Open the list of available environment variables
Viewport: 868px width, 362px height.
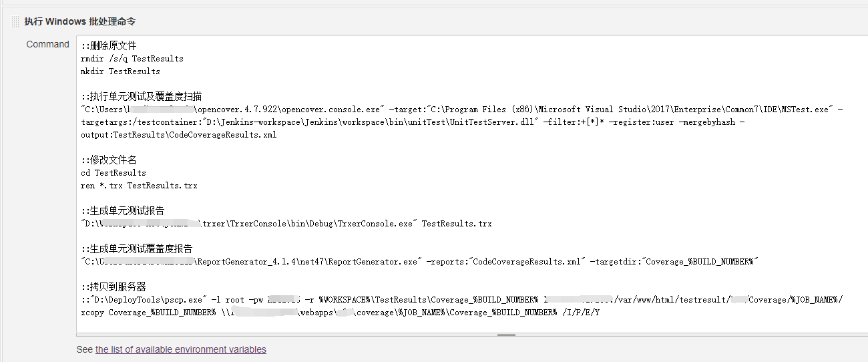point(180,349)
